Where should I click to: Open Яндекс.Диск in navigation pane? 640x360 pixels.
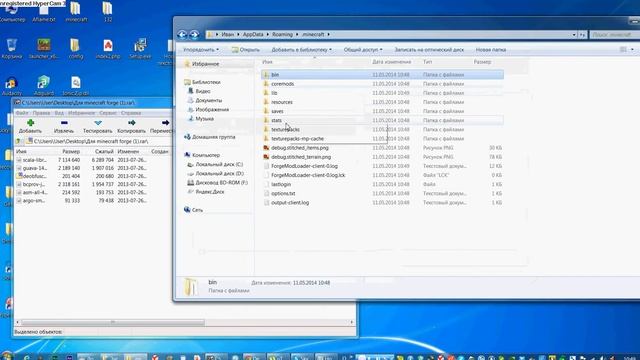[210, 192]
